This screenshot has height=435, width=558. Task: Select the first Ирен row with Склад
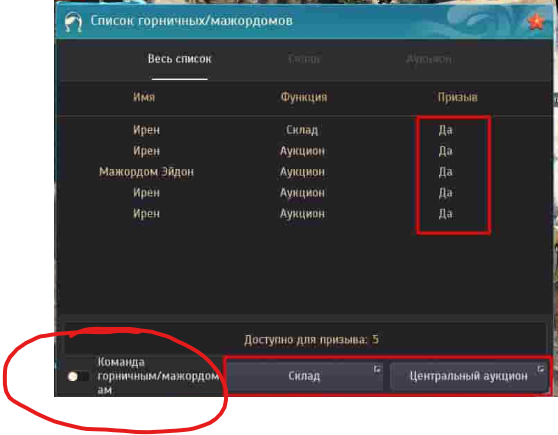coord(304,130)
